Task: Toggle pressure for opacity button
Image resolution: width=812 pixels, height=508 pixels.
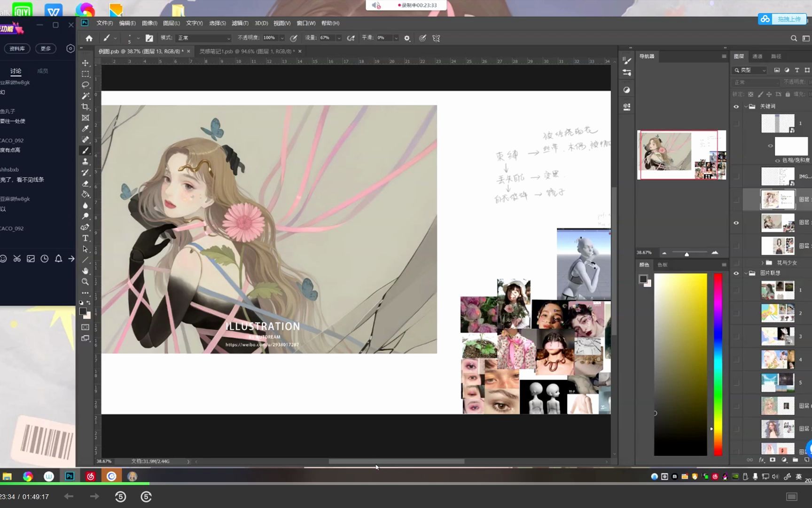Action: (x=294, y=38)
